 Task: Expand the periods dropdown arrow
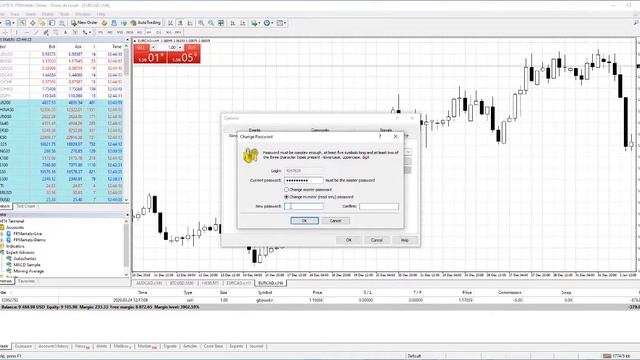pyautogui.click(x=272, y=23)
